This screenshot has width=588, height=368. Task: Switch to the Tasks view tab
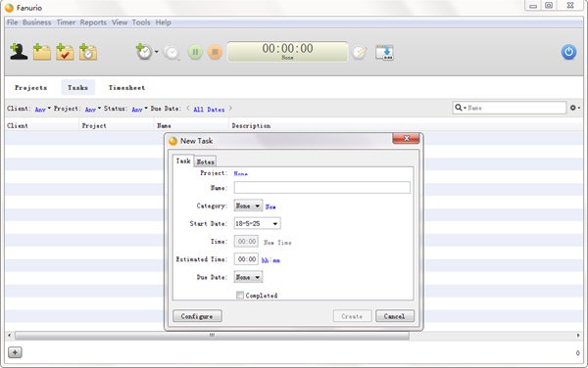point(77,88)
